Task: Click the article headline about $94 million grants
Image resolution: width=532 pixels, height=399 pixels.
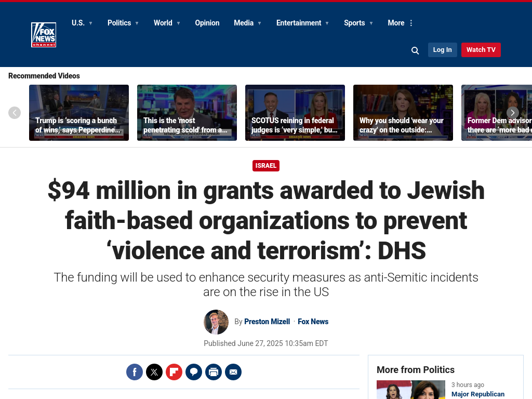Action: 266,220
